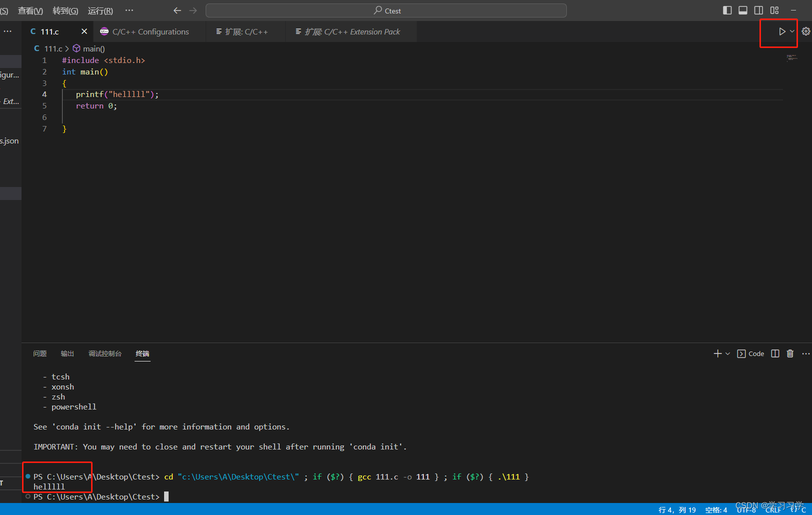Viewport: 812px width, 515px height.
Task: Open the 转到(G) menu
Action: [x=66, y=10]
